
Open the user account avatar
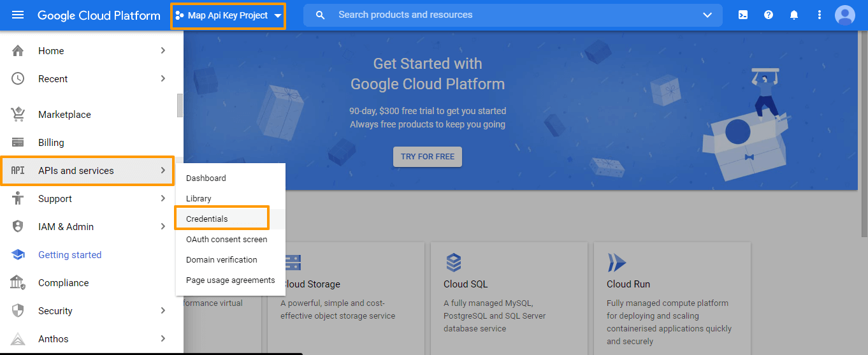coord(845,15)
